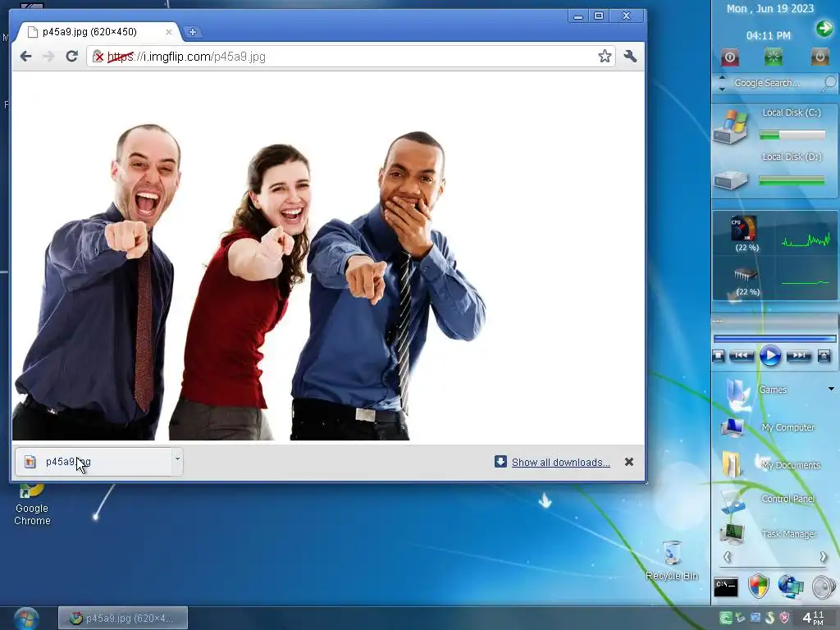Expand the Games dropdown arrow
The width and height of the screenshot is (840, 630).
(x=832, y=389)
